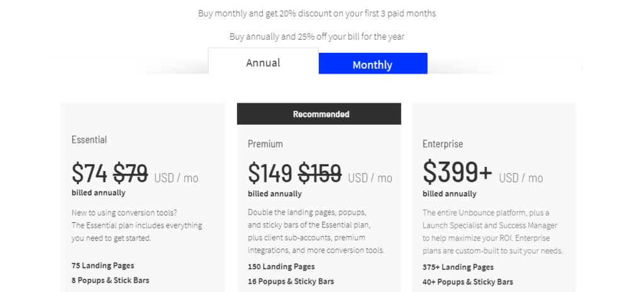Click the Enterprise plan description paragraph
The width and height of the screenshot is (644, 292).
point(493,232)
